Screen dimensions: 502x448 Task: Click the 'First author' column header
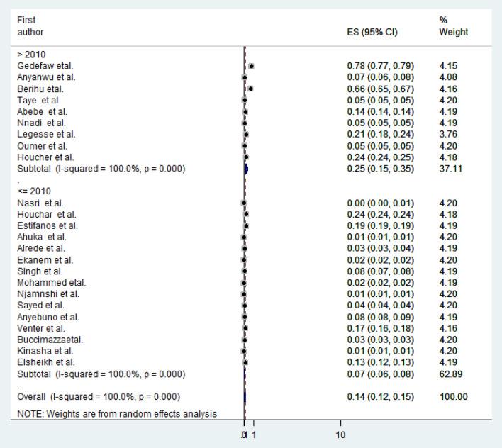(x=30, y=26)
